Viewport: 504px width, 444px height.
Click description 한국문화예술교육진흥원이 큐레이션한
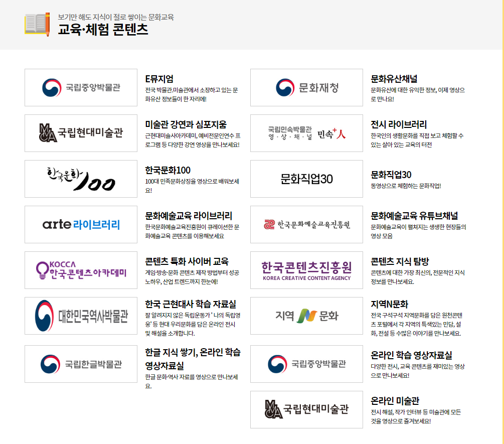192,231
